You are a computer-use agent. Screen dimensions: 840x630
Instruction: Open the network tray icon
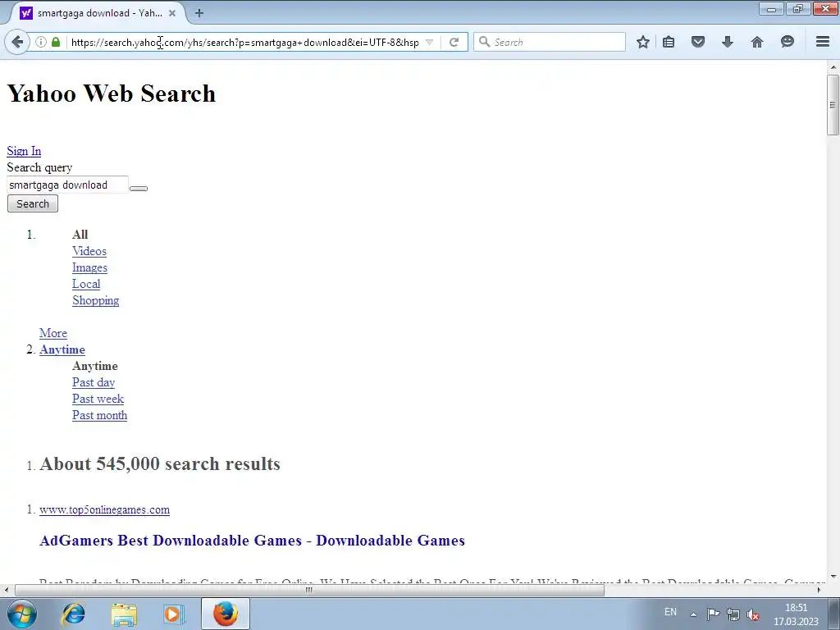tap(733, 614)
